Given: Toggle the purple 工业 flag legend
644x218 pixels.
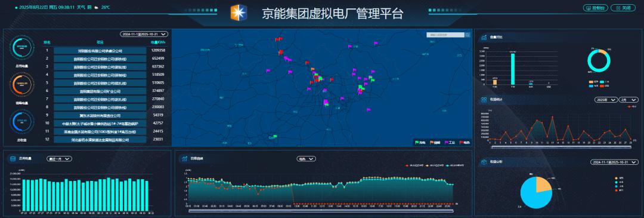Looking at the screenshot, I should coord(450,143).
